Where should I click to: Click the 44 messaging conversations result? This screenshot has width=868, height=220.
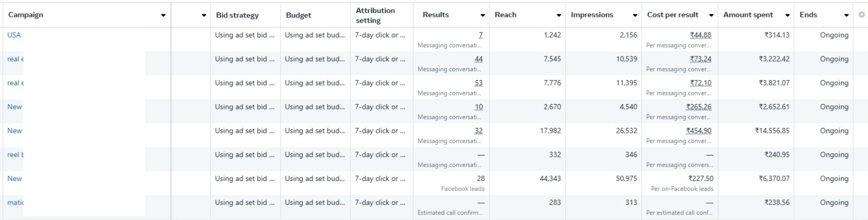478,59
